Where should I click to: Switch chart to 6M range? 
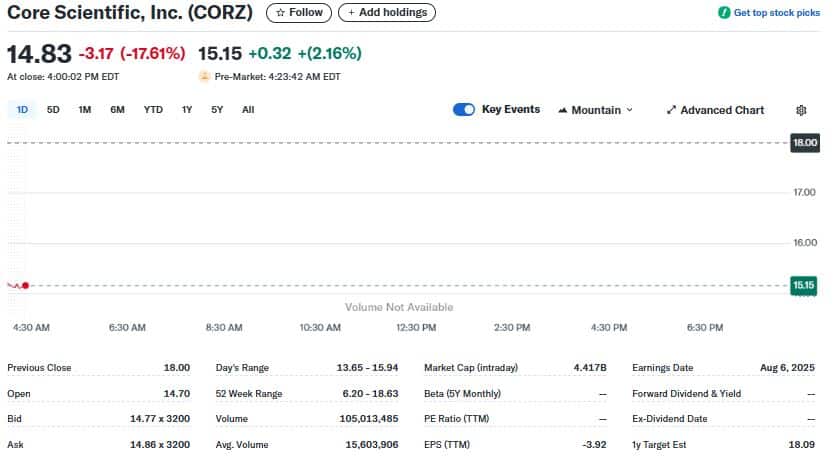[117, 110]
